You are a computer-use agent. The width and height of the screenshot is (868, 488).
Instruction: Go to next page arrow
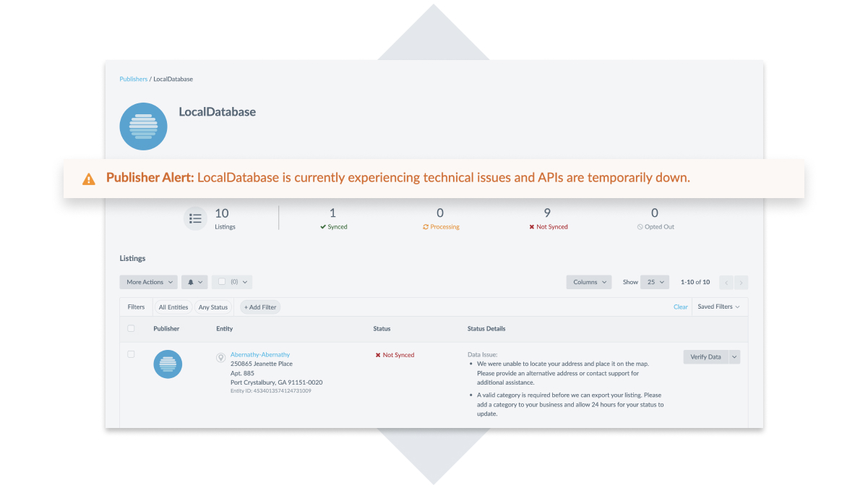[x=741, y=282]
